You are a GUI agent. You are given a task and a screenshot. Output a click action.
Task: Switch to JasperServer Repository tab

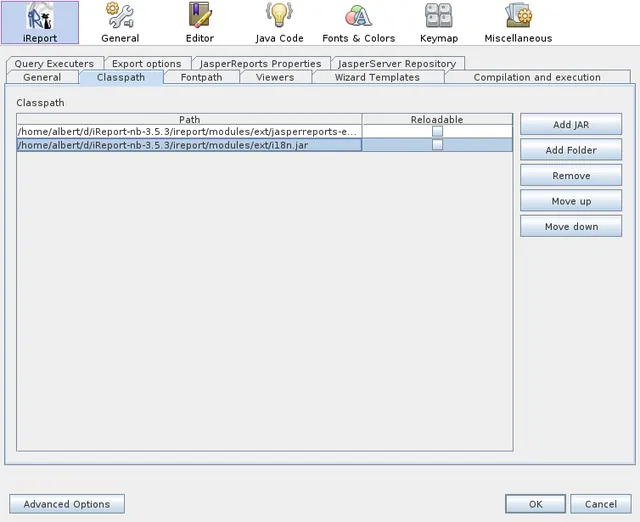397,64
